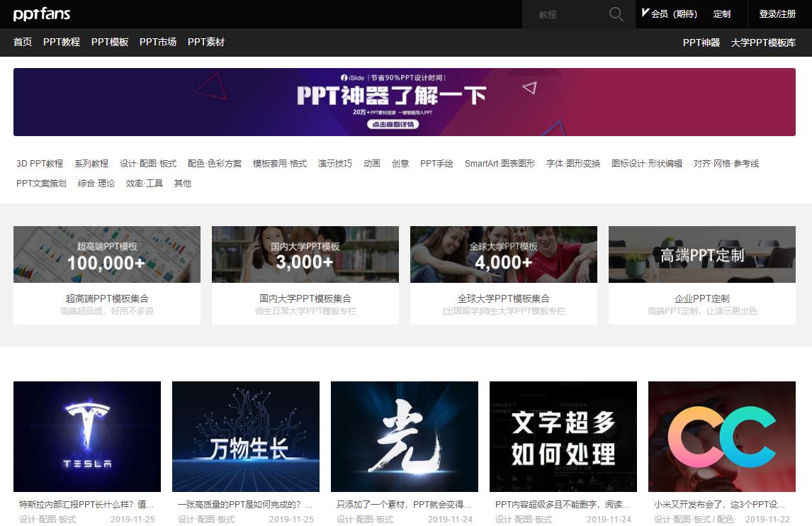Screen dimensions: 812x526
Task: Open the 定制 page from top bar
Action: [723, 13]
